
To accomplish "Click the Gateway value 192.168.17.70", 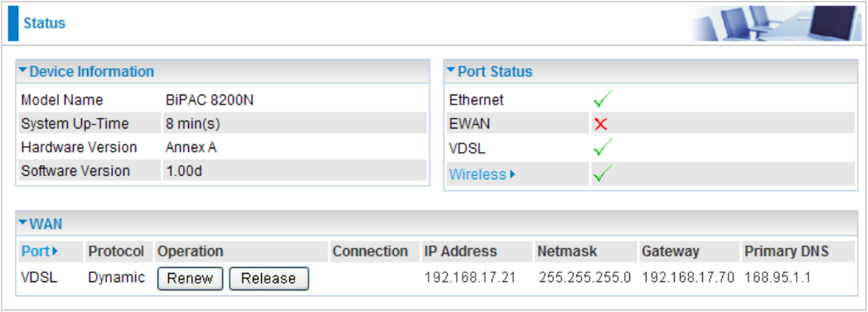I will click(688, 278).
